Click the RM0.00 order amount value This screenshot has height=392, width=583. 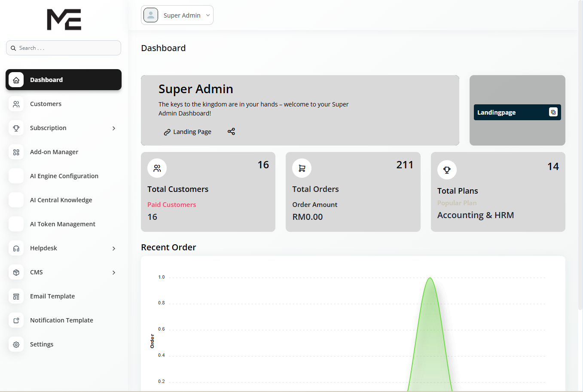pyautogui.click(x=308, y=217)
